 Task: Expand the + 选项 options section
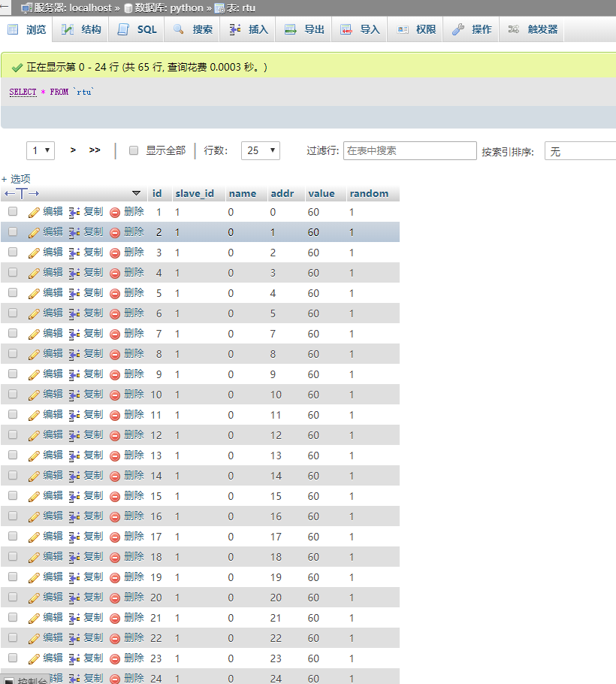click(16, 179)
